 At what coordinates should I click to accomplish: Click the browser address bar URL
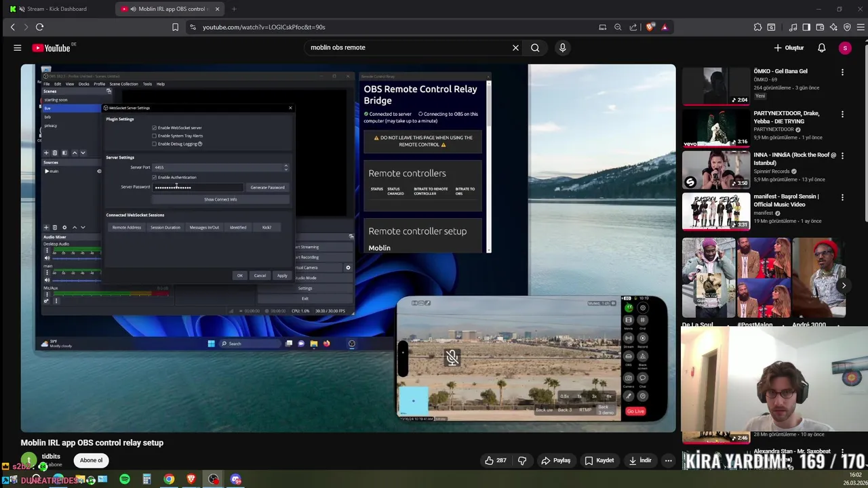(x=264, y=27)
